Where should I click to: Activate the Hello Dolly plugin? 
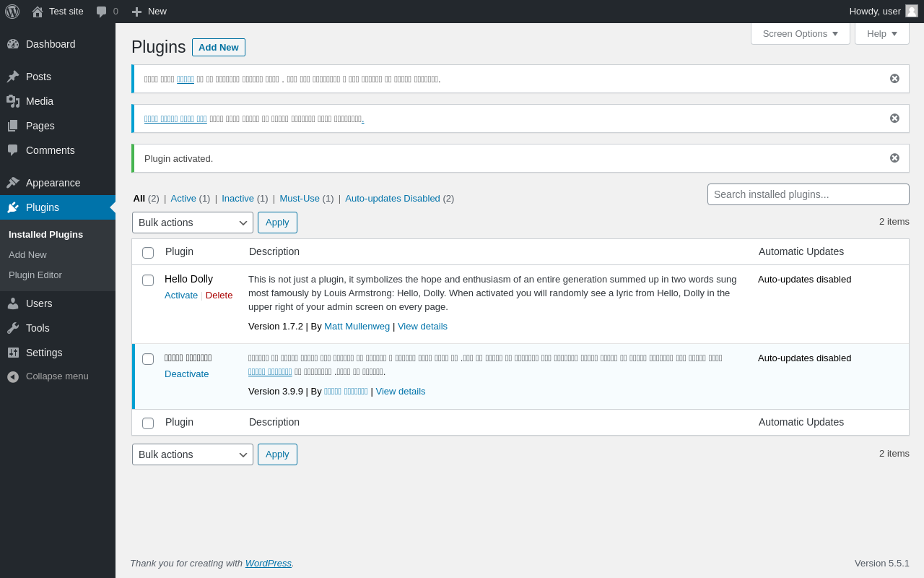181,295
